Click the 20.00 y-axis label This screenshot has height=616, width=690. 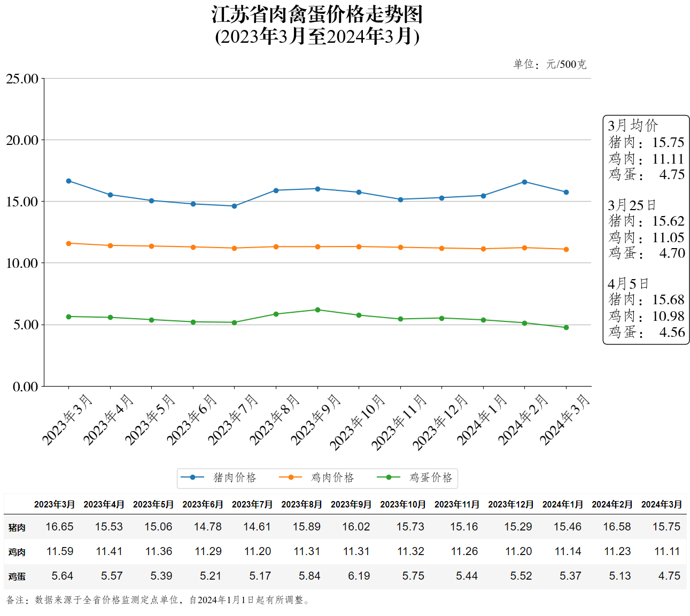[22, 140]
